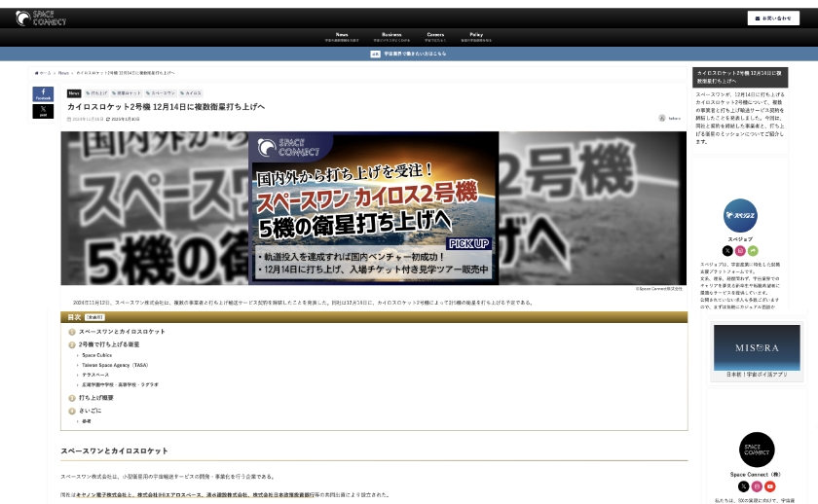
Task: Open the News menu item
Action: point(342,35)
